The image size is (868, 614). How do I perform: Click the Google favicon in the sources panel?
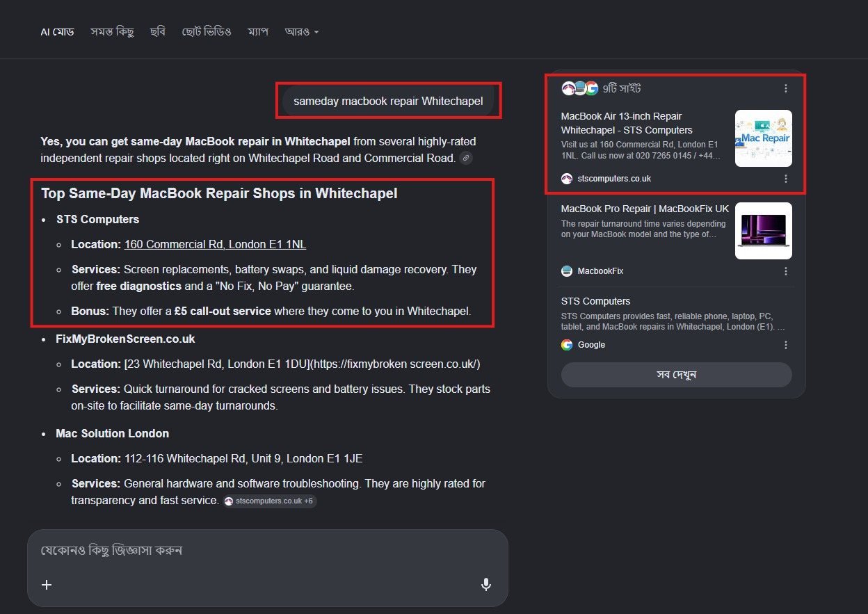tap(567, 345)
